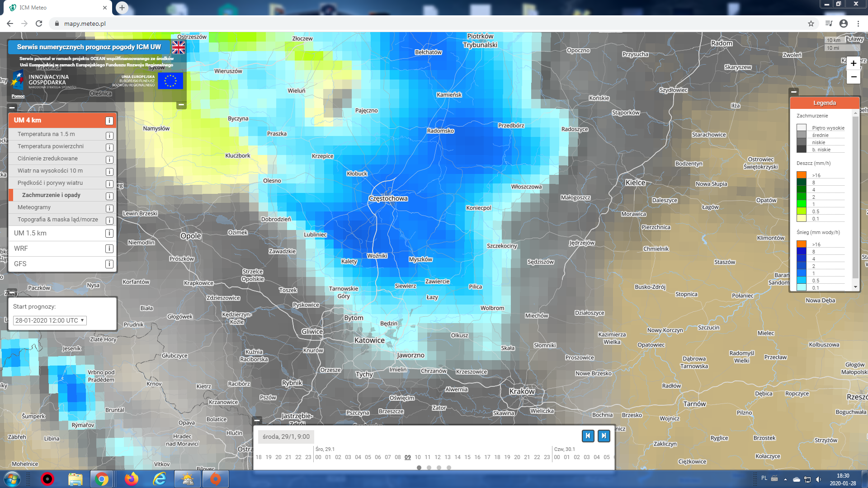The height and width of the screenshot is (488, 868).
Task: Minimize the timeline panel
Action: [x=257, y=420]
